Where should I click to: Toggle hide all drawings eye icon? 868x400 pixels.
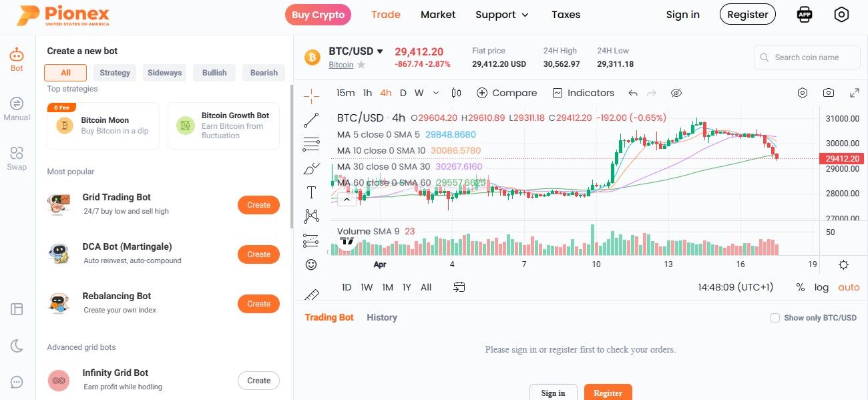point(676,93)
